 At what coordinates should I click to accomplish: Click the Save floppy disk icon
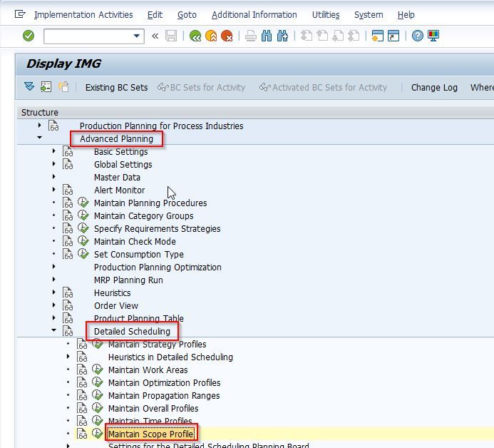171,36
